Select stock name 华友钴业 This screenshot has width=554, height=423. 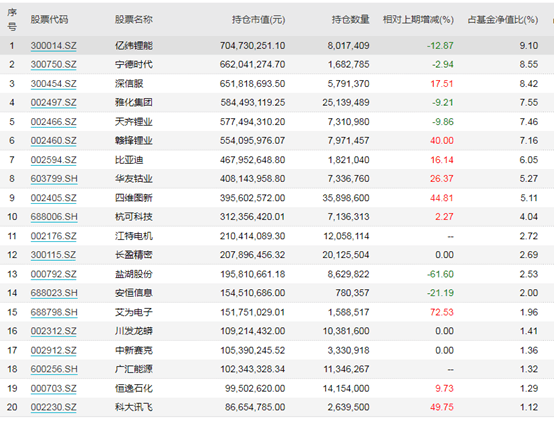pyautogui.click(x=134, y=179)
